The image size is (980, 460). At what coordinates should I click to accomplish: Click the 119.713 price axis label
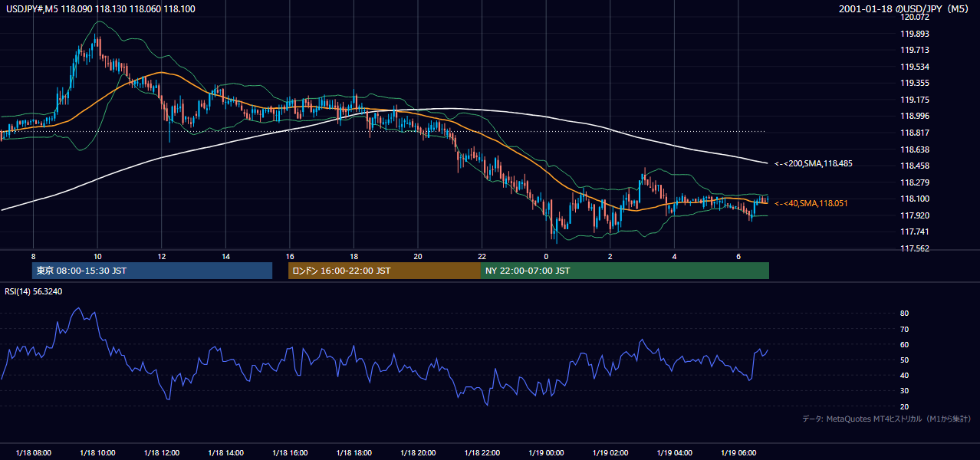[x=914, y=50]
